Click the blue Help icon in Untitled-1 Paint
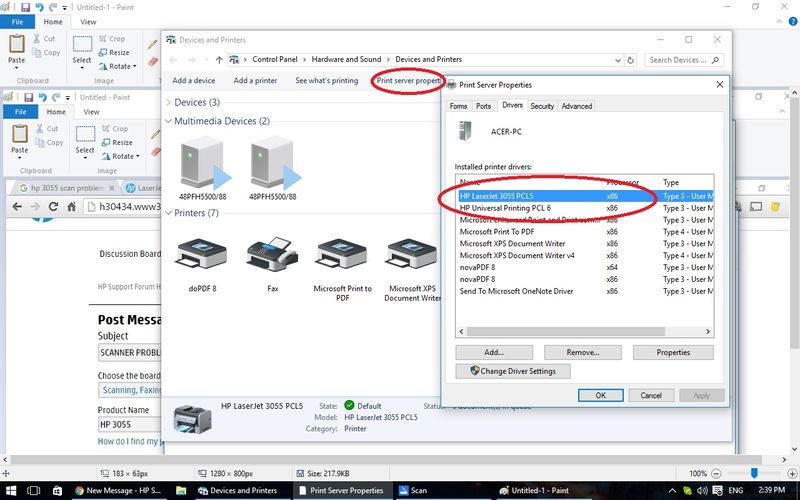 [793, 21]
